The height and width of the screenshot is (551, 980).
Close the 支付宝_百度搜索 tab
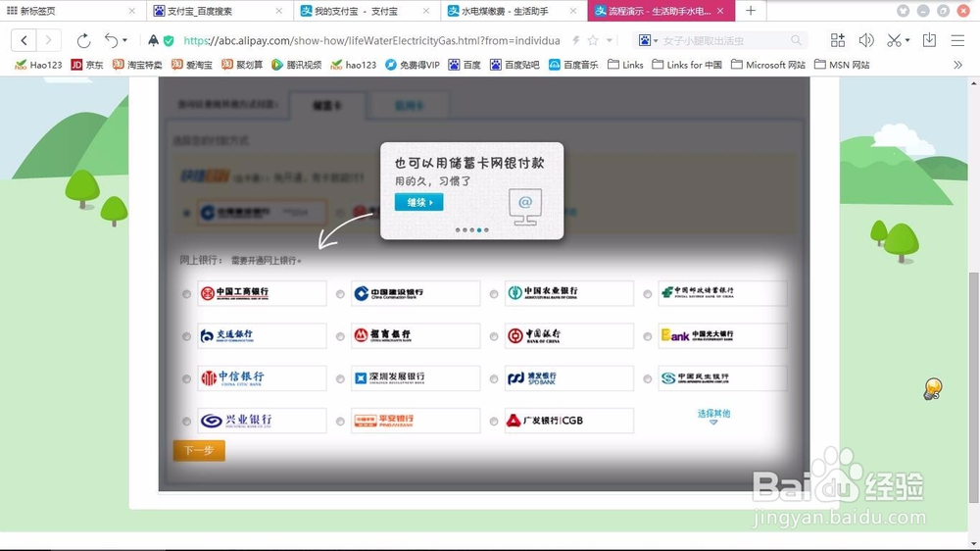pyautogui.click(x=278, y=11)
